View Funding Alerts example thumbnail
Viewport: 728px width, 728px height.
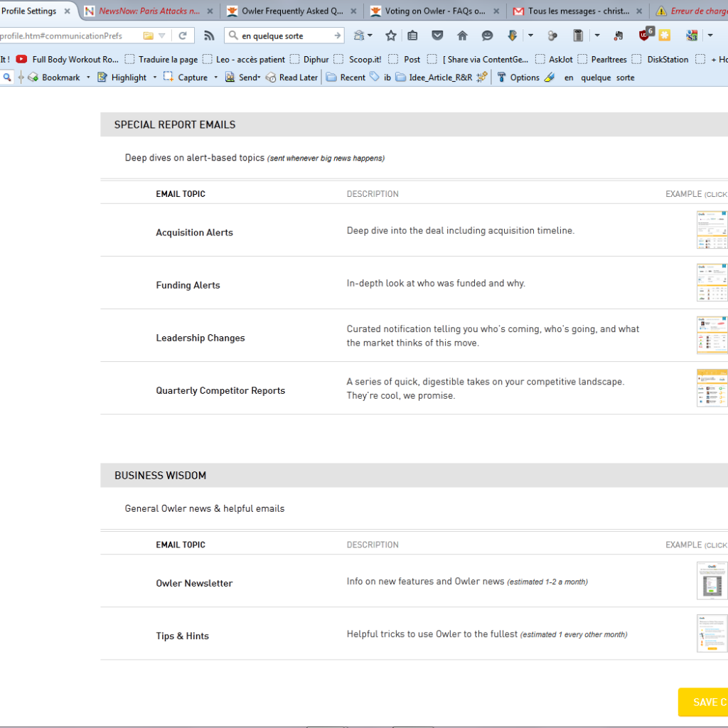712,282
